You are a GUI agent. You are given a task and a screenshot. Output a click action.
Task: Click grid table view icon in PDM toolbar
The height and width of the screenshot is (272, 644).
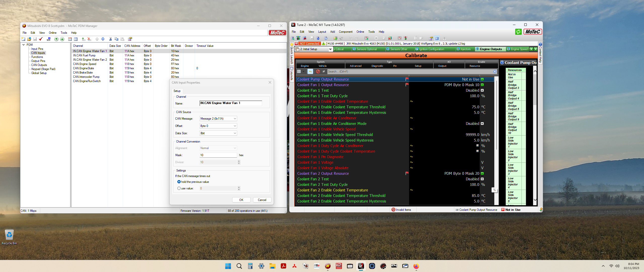[76, 39]
